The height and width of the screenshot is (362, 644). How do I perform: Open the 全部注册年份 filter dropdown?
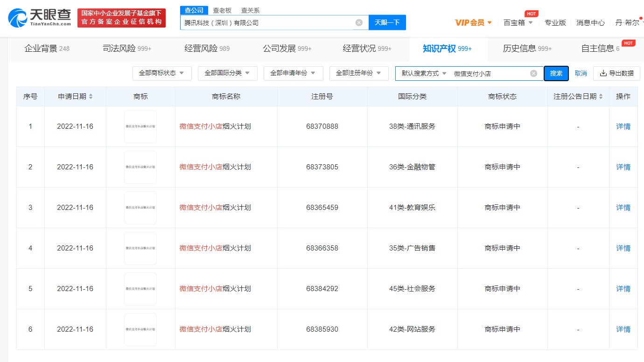[x=359, y=73]
